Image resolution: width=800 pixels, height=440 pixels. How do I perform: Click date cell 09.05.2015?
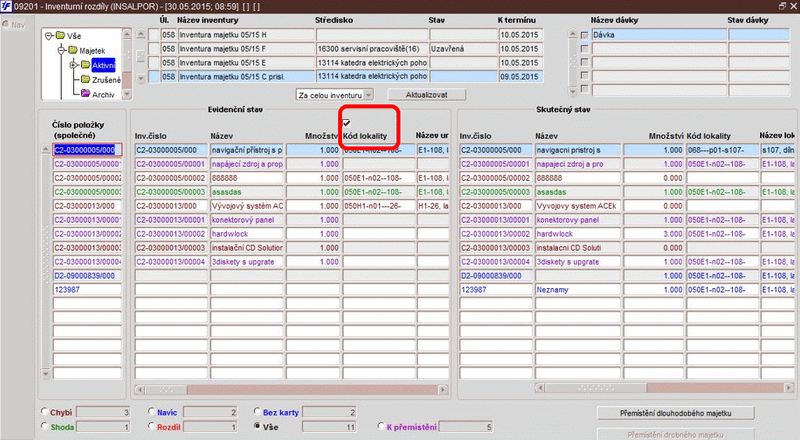(520, 77)
